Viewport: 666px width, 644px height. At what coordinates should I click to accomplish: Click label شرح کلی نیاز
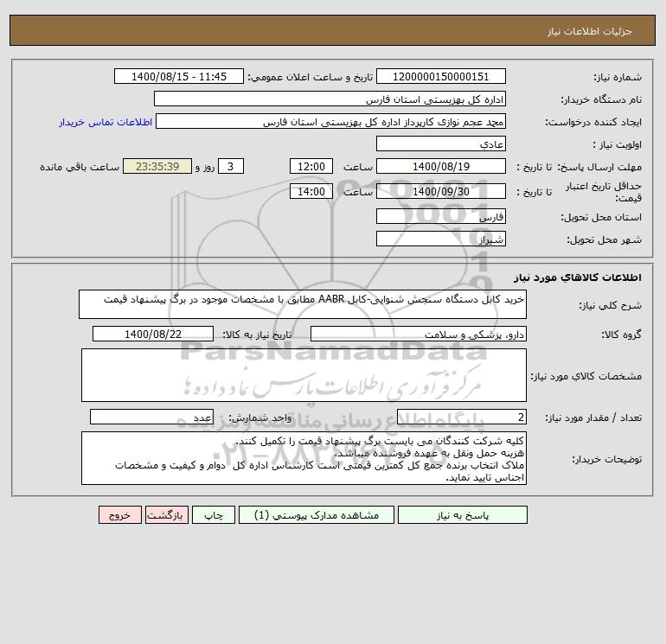click(x=611, y=306)
